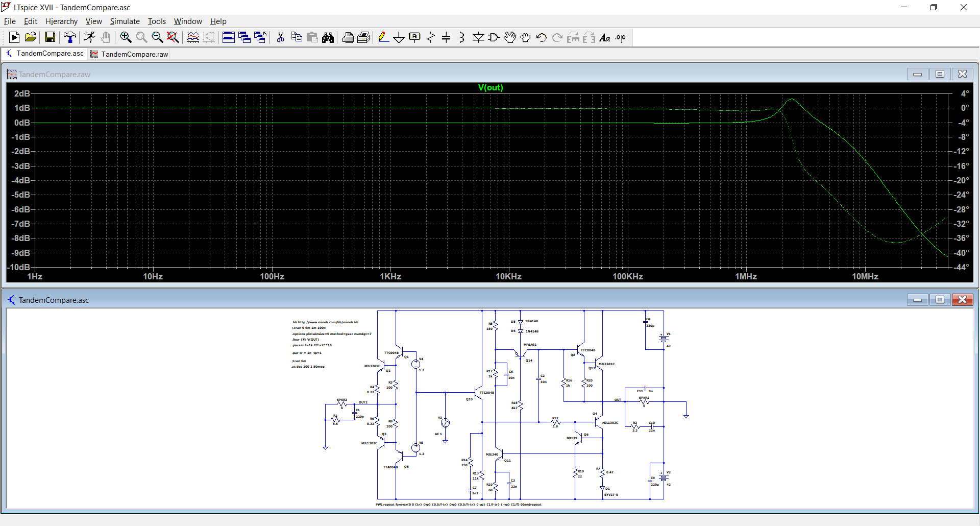Click Zoom to Fit crossed magnifier icon

tap(173, 37)
